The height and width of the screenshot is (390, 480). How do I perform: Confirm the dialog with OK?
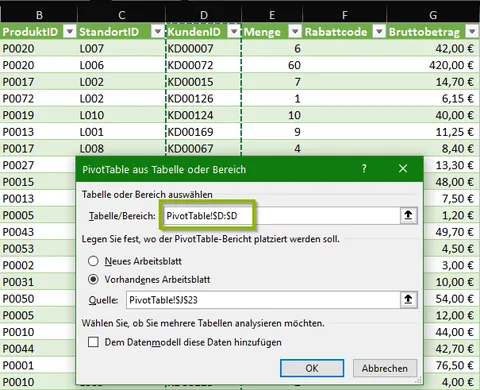pos(312,368)
